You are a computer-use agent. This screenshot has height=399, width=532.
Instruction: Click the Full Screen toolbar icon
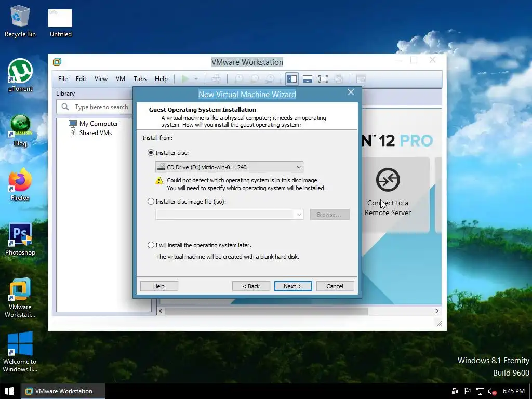point(323,79)
